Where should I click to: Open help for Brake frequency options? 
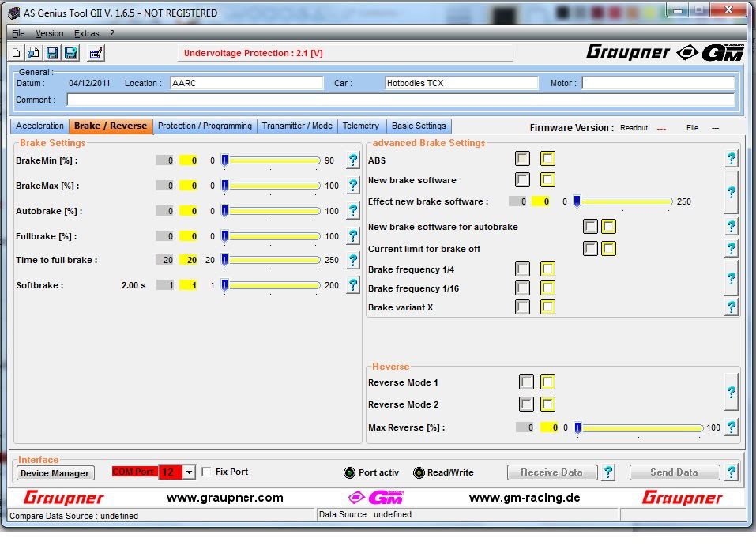(x=732, y=278)
